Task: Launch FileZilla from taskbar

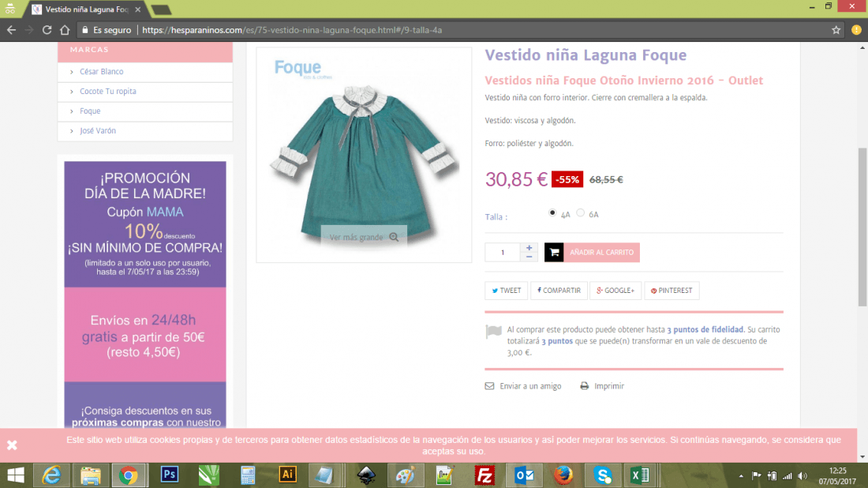Action: (485, 475)
